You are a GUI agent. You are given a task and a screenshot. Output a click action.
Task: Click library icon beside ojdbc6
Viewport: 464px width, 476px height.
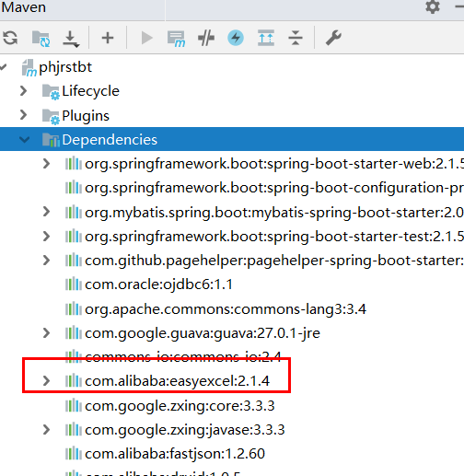74,284
